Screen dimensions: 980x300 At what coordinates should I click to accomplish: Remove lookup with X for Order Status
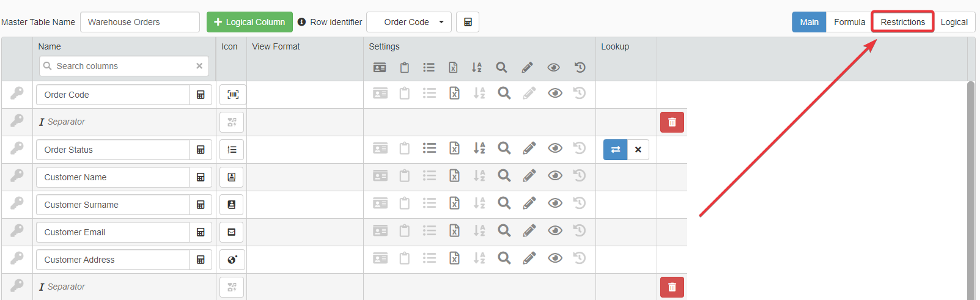(638, 150)
